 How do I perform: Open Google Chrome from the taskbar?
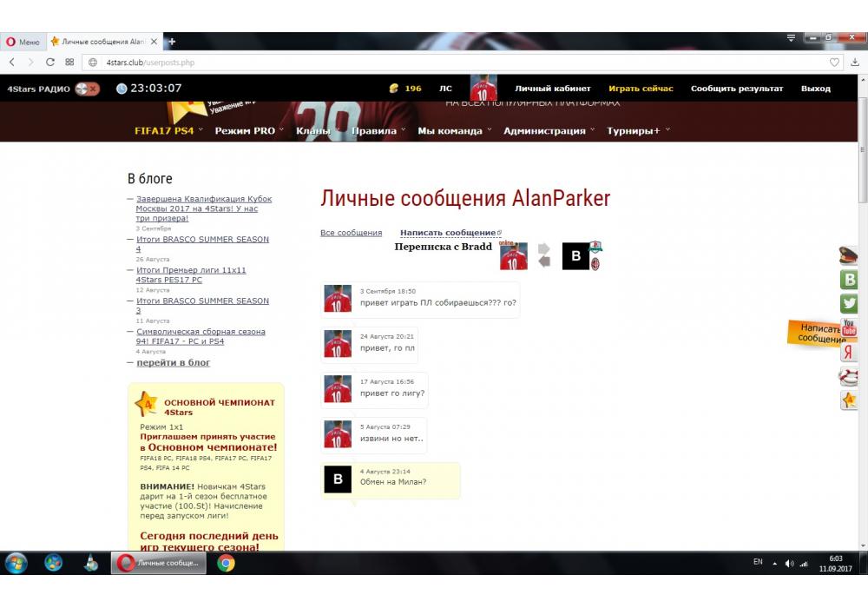(226, 563)
